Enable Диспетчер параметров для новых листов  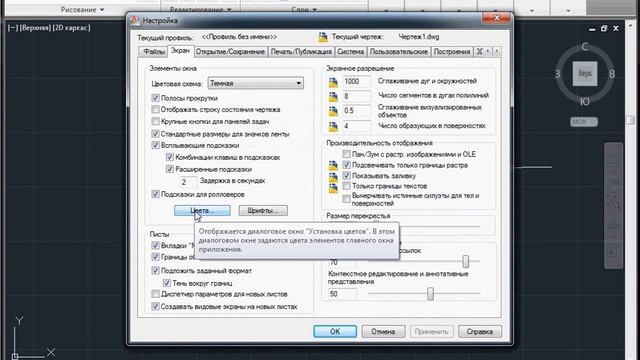(x=155, y=294)
